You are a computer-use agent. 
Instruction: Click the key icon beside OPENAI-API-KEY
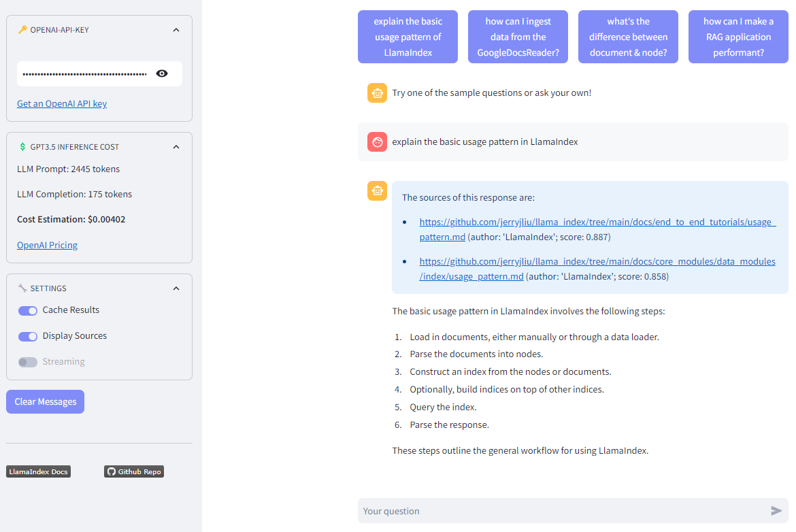22,29
